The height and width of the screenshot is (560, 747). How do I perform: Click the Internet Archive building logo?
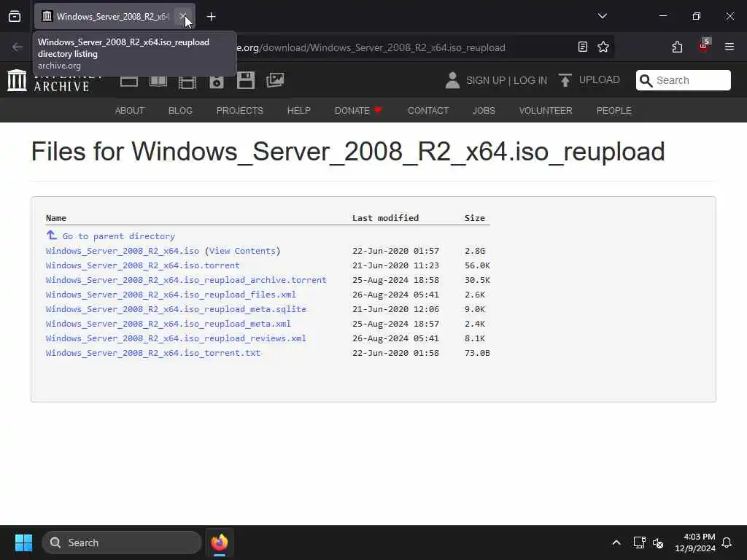(x=18, y=80)
